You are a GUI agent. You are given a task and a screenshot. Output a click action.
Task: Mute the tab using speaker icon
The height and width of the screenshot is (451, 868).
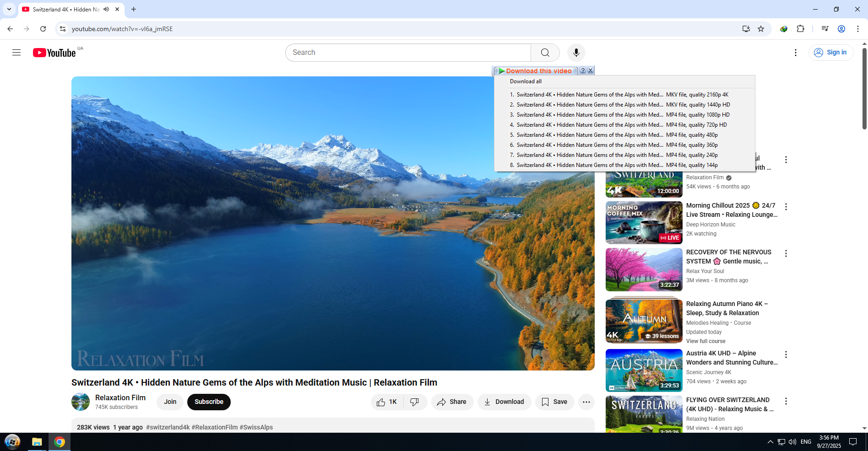point(106,9)
